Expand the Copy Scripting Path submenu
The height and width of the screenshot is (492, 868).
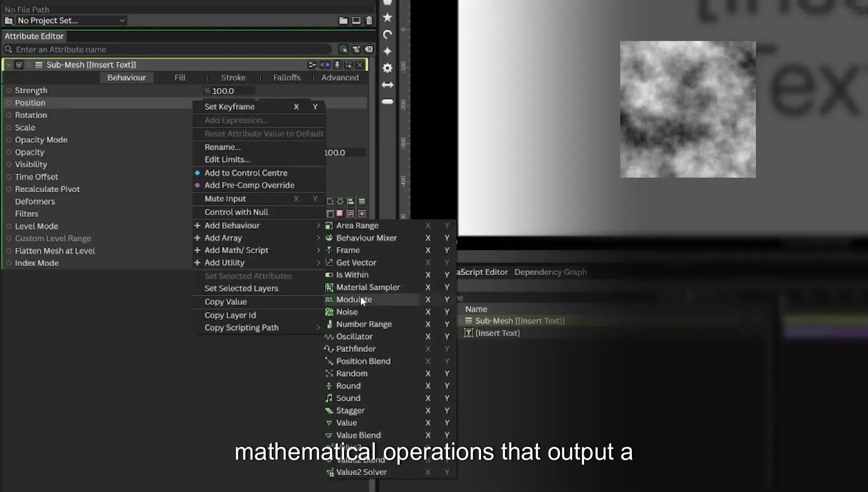[x=259, y=327]
